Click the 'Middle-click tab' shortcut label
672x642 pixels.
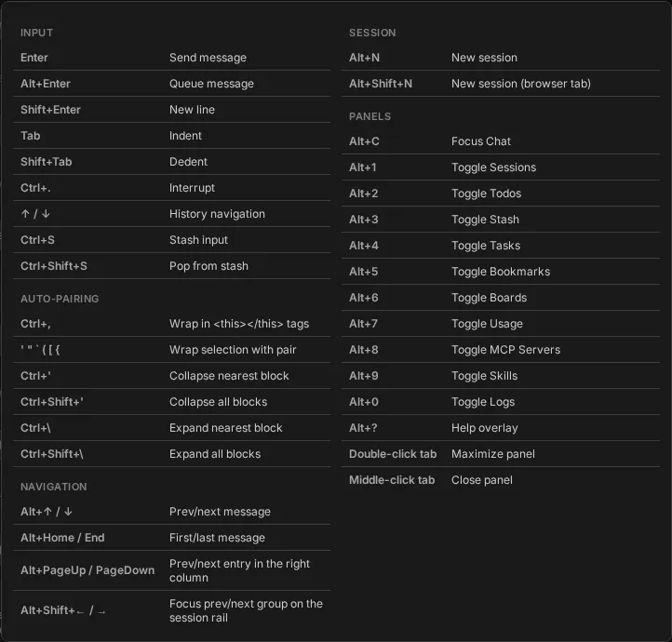pyautogui.click(x=392, y=480)
